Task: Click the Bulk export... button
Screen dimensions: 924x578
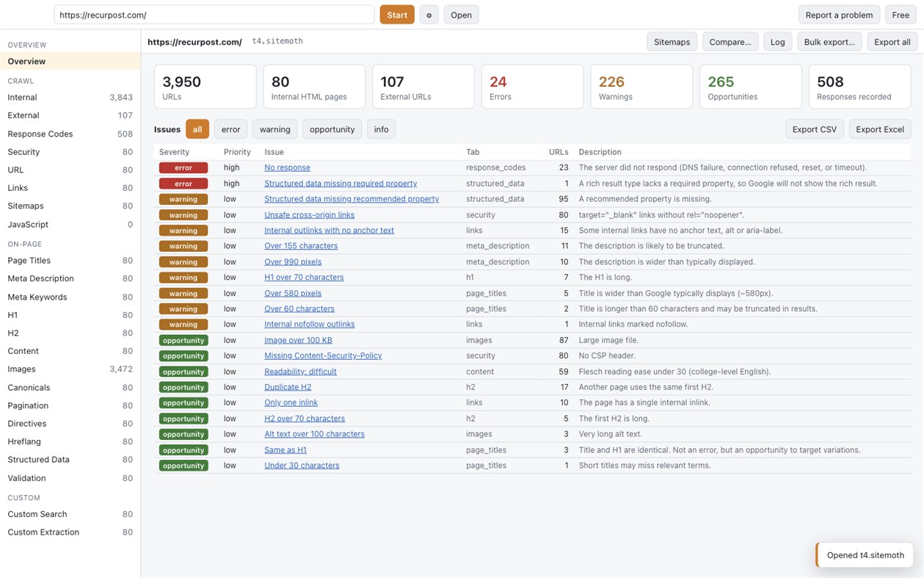Action: coord(829,42)
